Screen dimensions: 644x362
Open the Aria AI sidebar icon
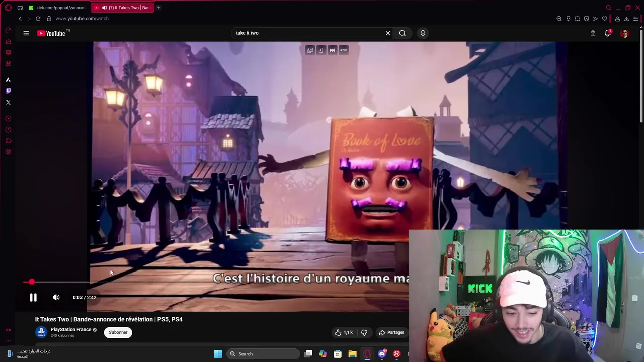point(8,80)
